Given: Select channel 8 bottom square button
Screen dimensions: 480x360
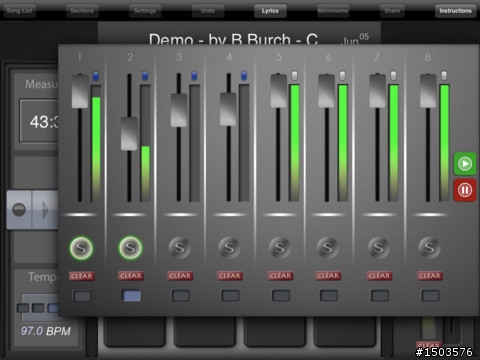Looking at the screenshot, I should pos(430,296).
